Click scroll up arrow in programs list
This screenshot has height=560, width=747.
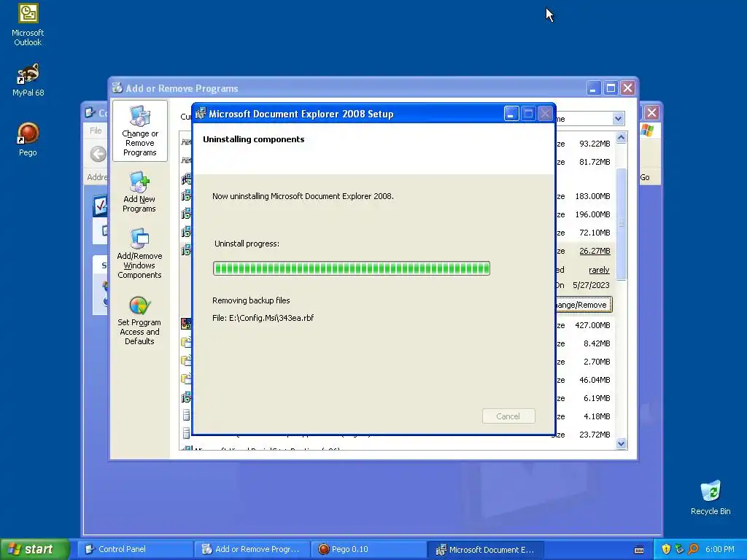(x=621, y=138)
